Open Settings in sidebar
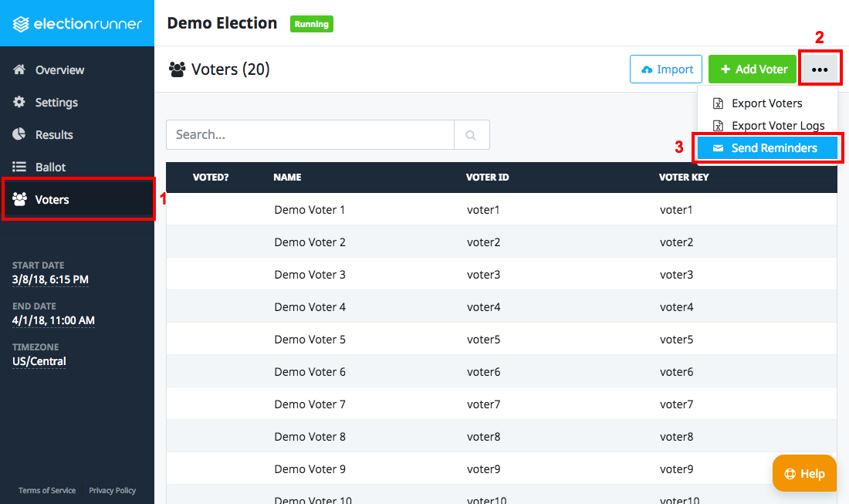 pyautogui.click(x=77, y=103)
